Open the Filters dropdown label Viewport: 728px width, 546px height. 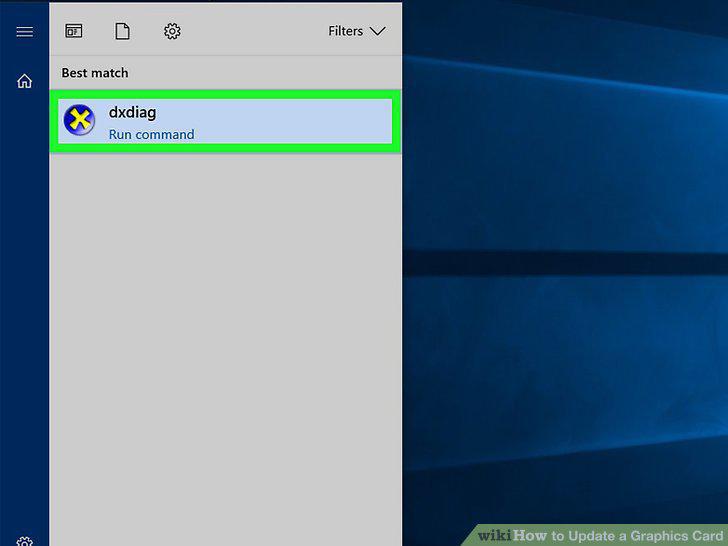pos(345,31)
